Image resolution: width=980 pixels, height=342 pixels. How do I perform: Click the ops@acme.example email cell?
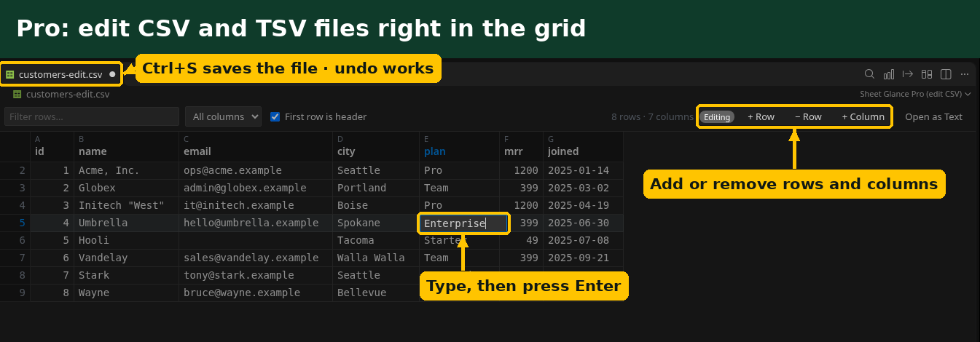[255, 170]
